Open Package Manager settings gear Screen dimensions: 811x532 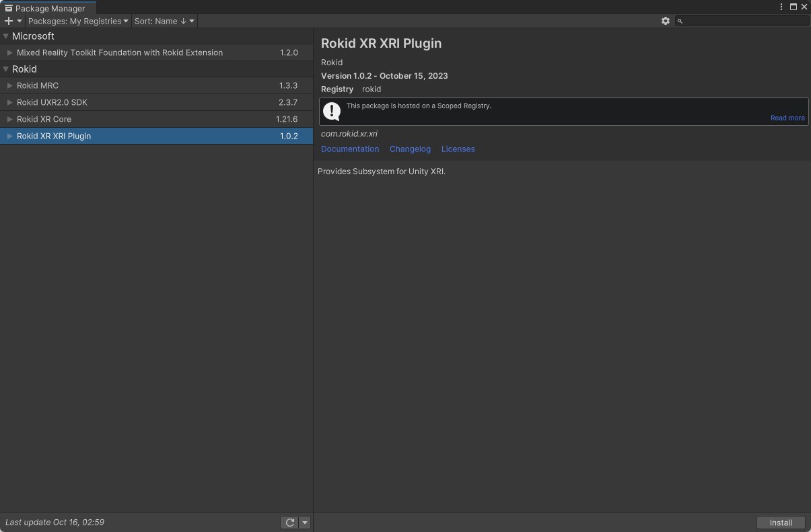pyautogui.click(x=666, y=21)
